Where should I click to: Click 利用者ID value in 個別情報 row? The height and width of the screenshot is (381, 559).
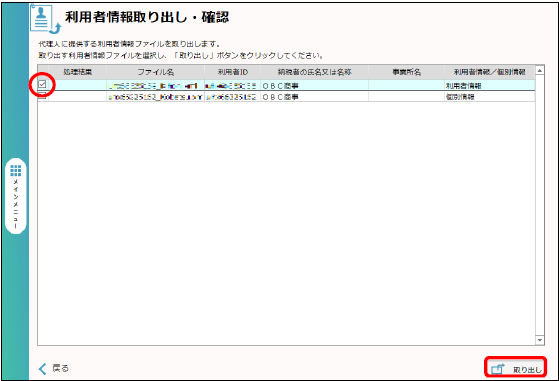232,97
